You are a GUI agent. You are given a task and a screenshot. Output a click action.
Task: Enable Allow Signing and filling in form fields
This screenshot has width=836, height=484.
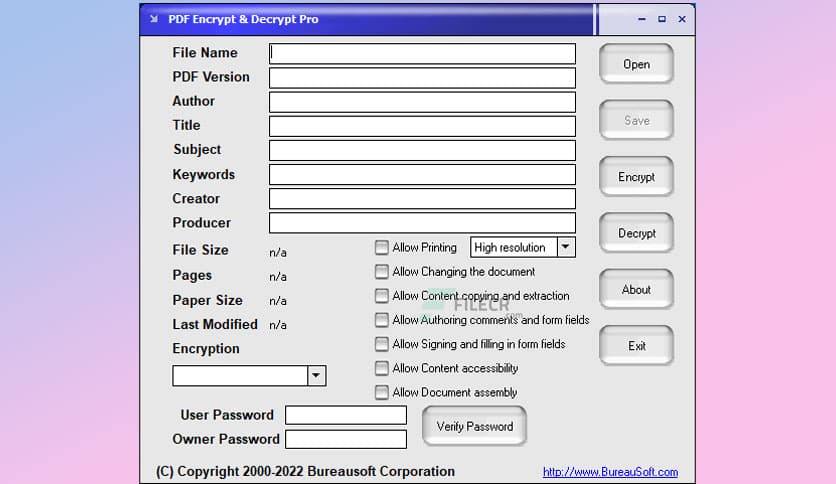(x=381, y=344)
